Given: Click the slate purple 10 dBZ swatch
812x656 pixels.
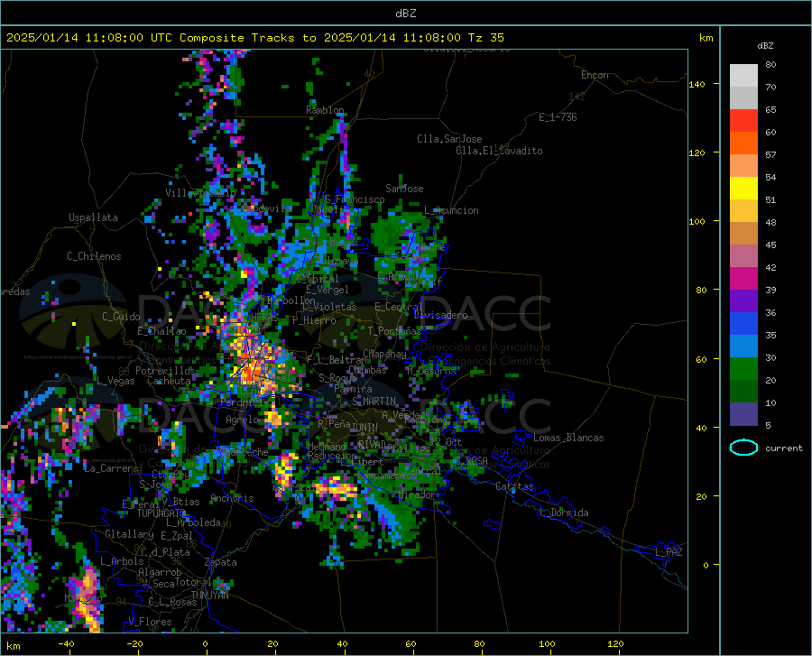Looking at the screenshot, I should 743,414.
